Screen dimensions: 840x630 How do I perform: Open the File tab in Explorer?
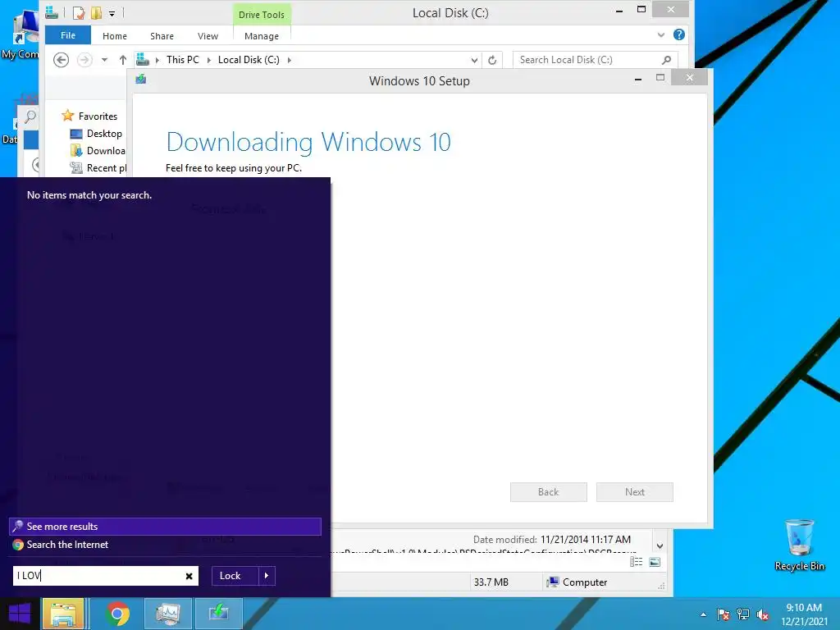(67, 35)
